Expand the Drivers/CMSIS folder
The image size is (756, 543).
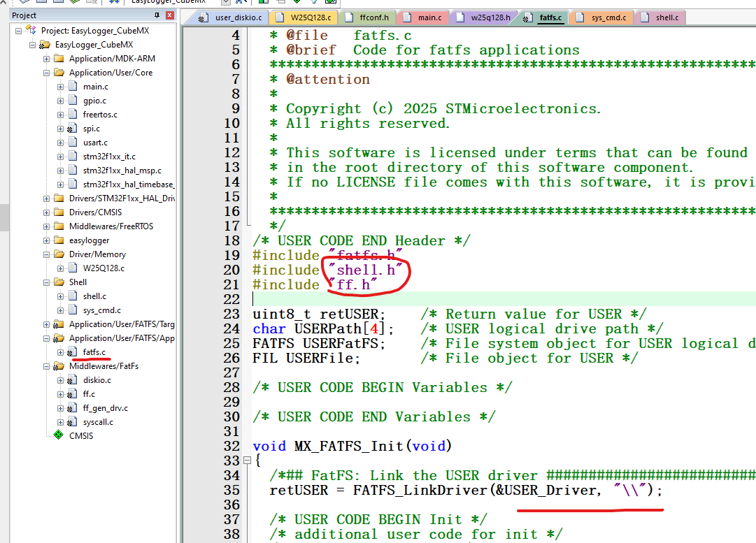pyautogui.click(x=46, y=212)
